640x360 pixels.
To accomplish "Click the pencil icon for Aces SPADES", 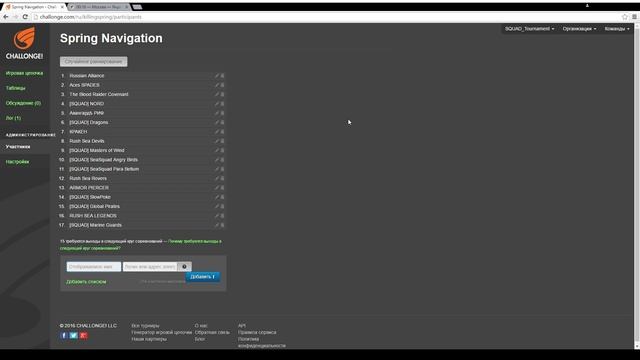I will [217, 85].
